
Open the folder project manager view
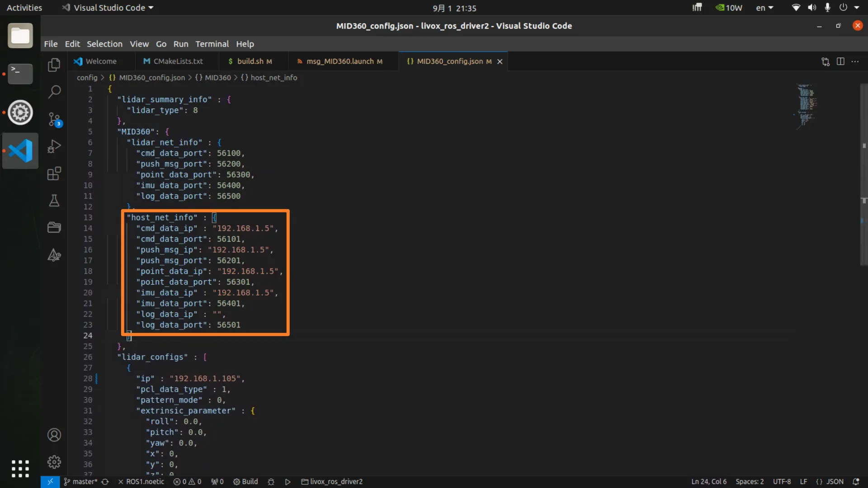(x=54, y=227)
